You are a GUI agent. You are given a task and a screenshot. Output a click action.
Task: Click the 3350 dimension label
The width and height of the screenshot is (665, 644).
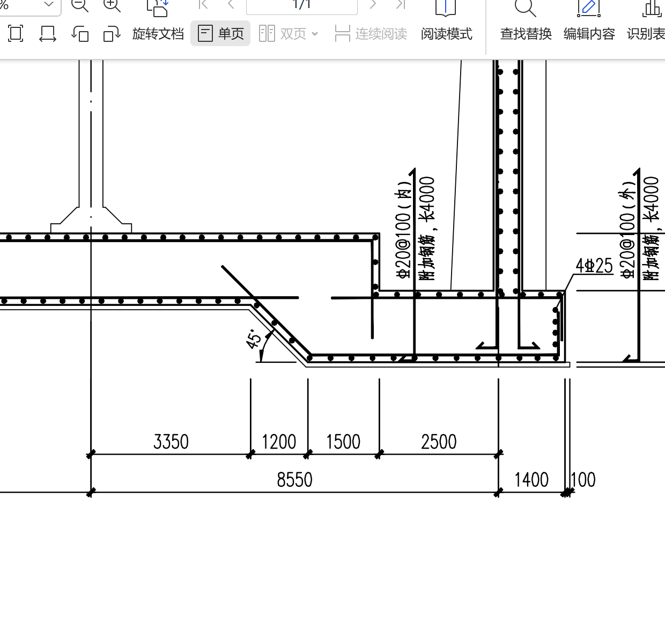coord(171,442)
